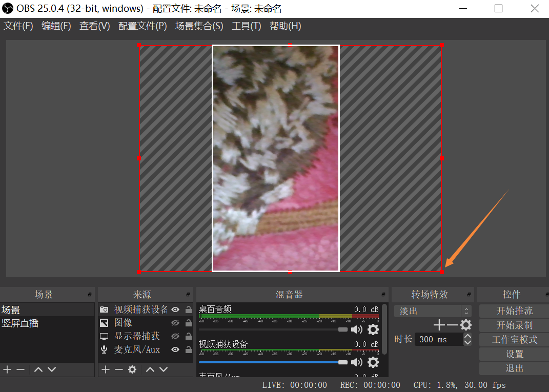Move scene down with the down arrow
This screenshot has height=392, width=549.
point(52,369)
